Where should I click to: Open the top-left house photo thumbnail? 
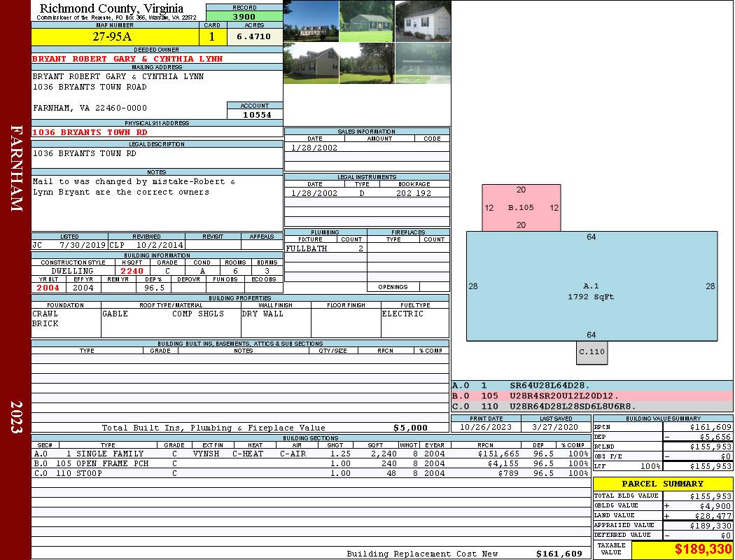pyautogui.click(x=311, y=21)
